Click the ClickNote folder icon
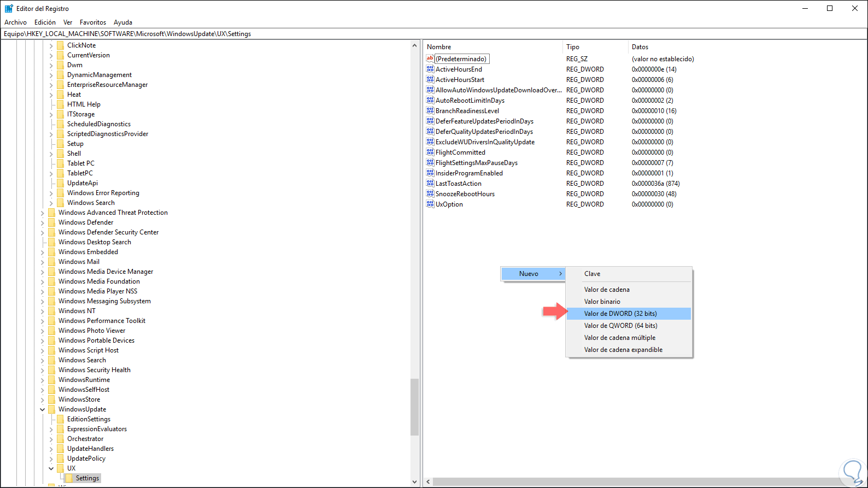This screenshot has height=488, width=868. (x=61, y=45)
